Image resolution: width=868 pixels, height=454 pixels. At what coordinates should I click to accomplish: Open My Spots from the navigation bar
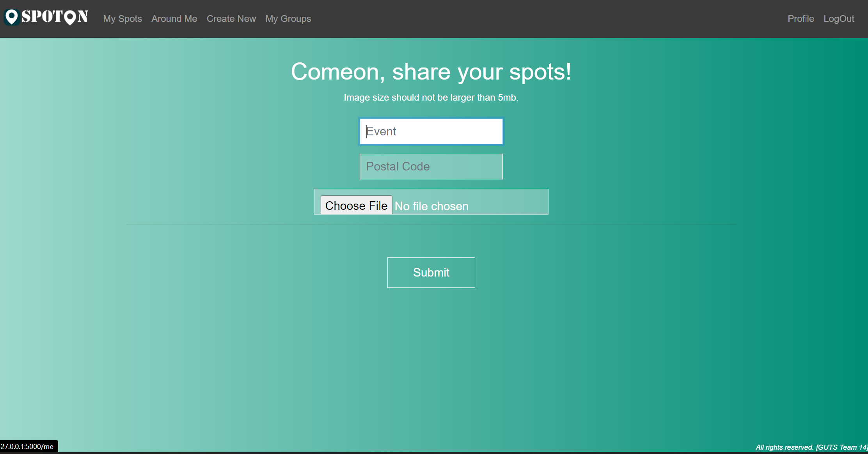tap(122, 19)
